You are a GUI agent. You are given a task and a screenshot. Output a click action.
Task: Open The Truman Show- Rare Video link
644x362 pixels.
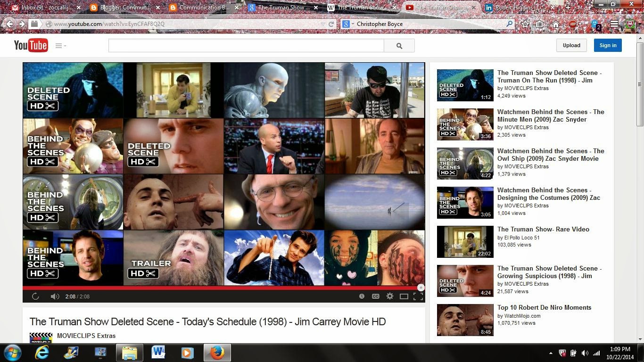tap(543, 229)
